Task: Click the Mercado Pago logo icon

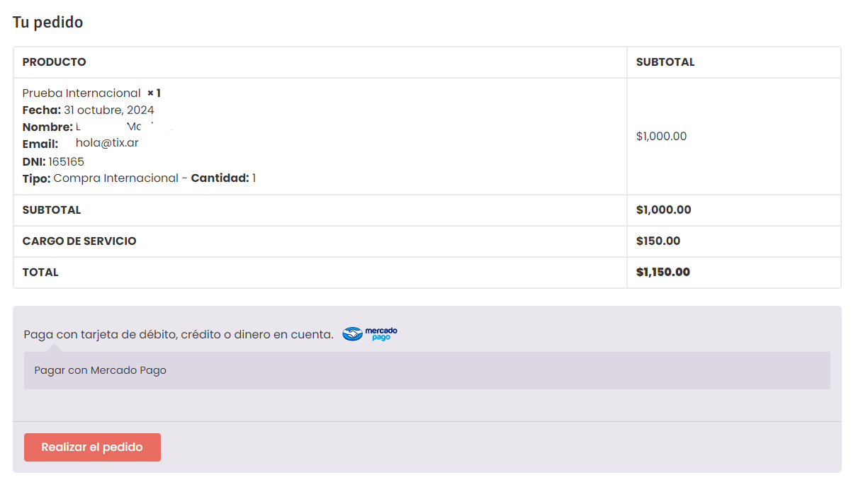Action: [370, 334]
